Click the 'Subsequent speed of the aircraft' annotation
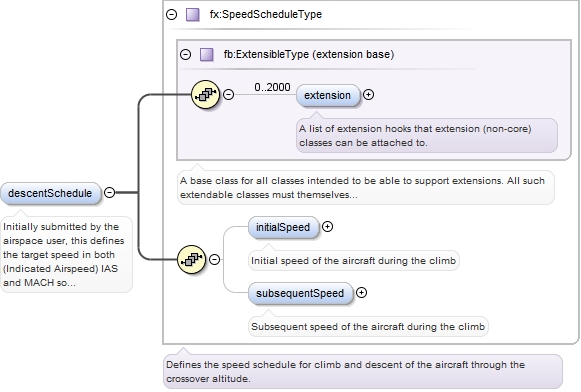This screenshot has height=392, width=581. [x=368, y=326]
